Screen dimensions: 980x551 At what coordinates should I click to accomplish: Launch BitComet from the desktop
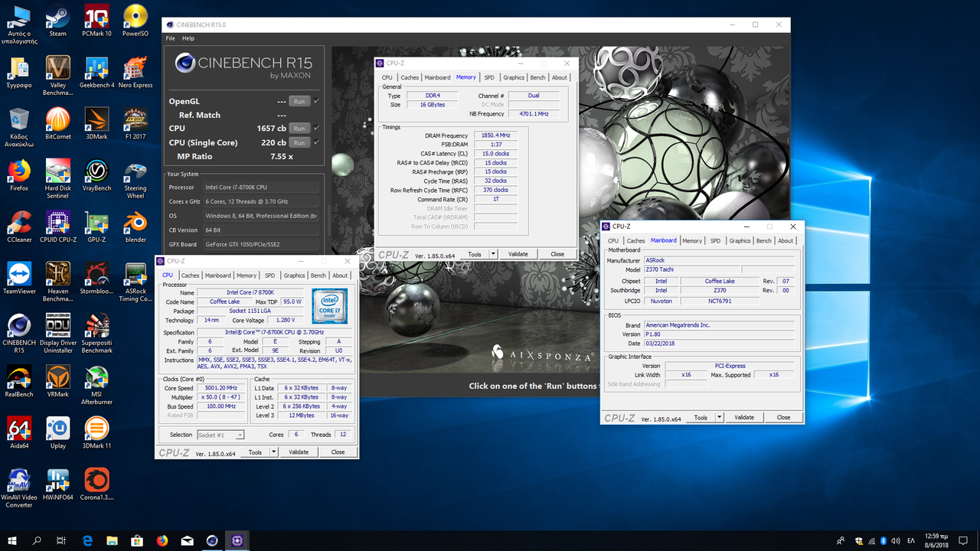point(57,123)
